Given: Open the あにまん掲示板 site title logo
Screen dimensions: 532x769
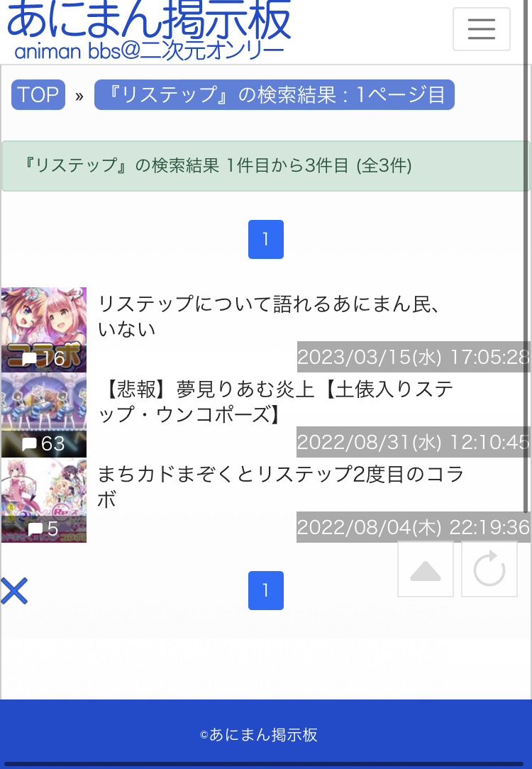Looking at the screenshot, I should (149, 29).
